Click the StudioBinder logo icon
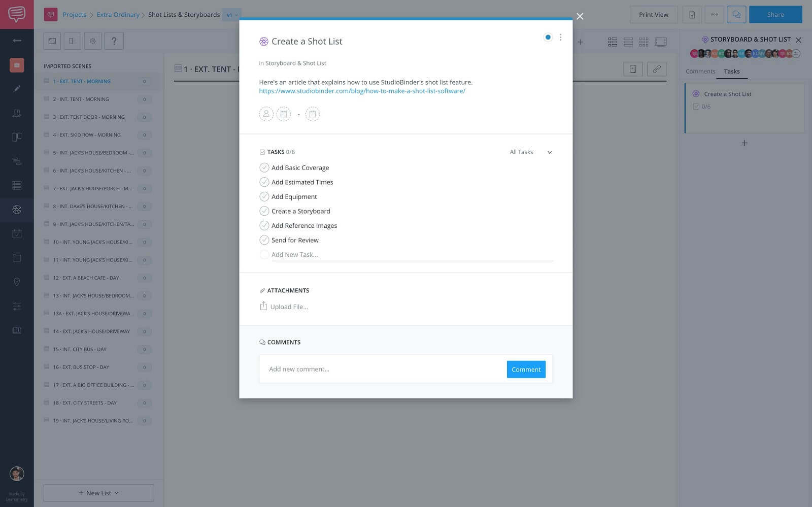Screen dimensions: 812x507 17,14
